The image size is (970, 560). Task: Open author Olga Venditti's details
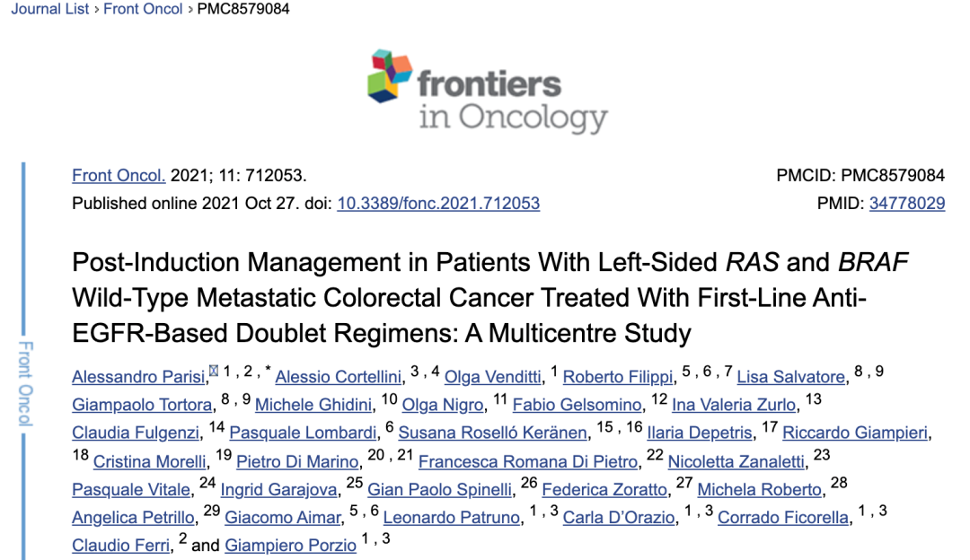[492, 377]
